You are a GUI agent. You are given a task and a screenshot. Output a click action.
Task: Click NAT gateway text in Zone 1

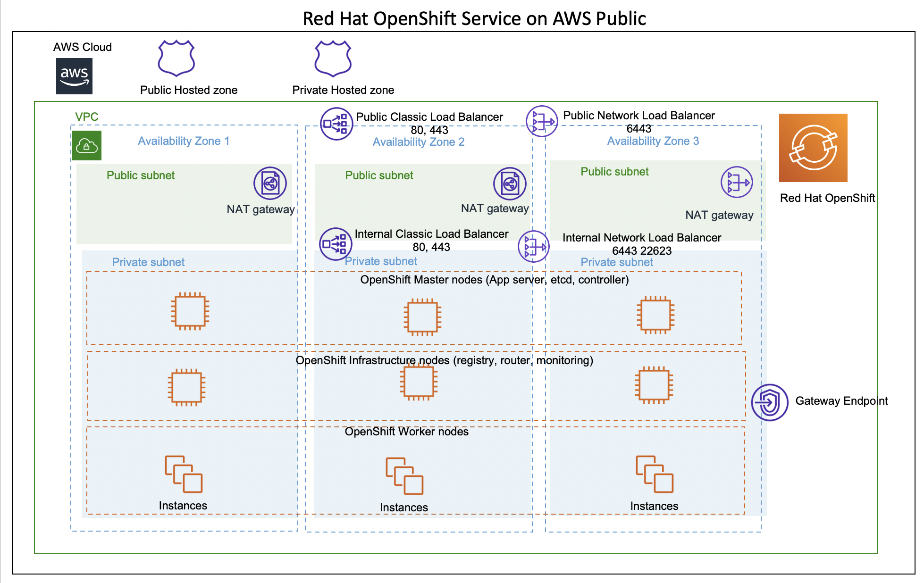[260, 209]
